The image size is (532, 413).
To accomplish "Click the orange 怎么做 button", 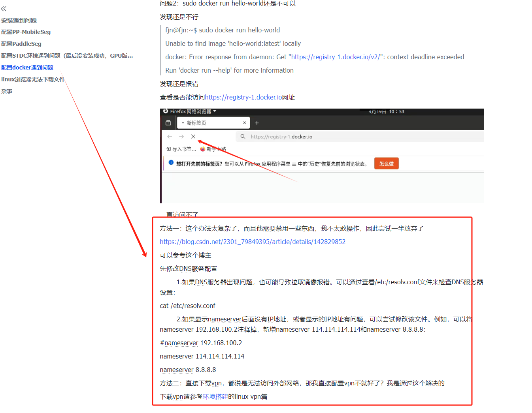I will (386, 163).
